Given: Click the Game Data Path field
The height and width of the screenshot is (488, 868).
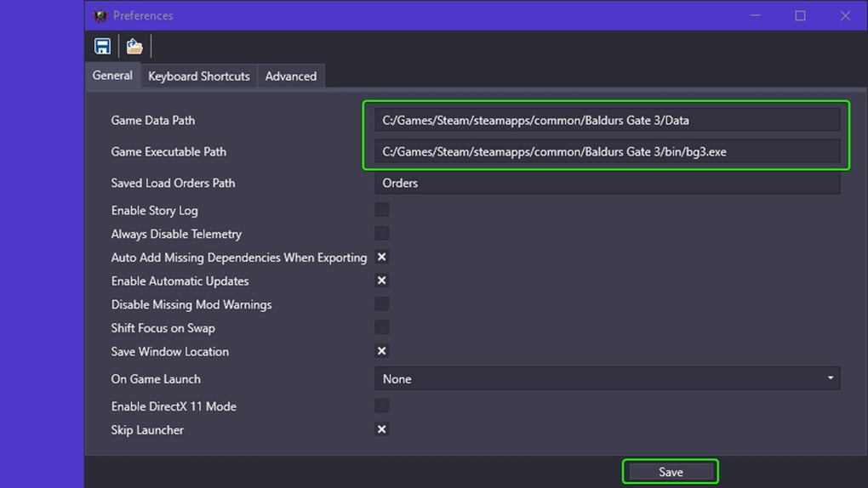Looking at the screenshot, I should [x=607, y=120].
